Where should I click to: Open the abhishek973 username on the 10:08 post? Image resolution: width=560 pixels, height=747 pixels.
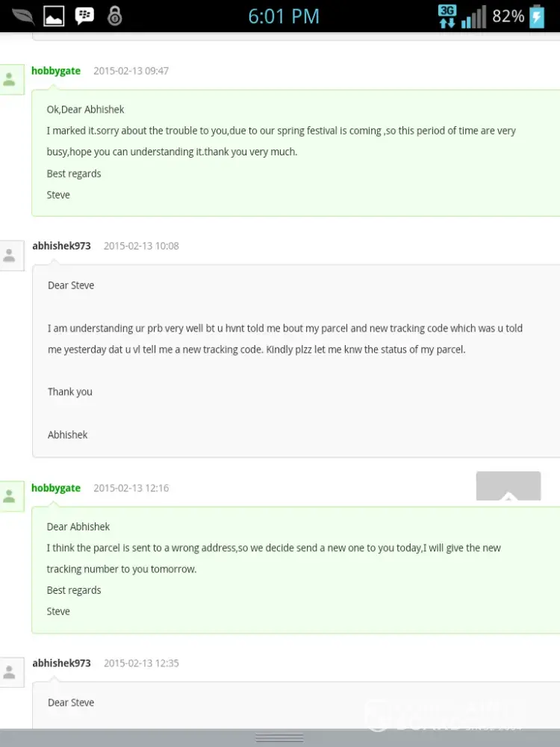click(61, 246)
